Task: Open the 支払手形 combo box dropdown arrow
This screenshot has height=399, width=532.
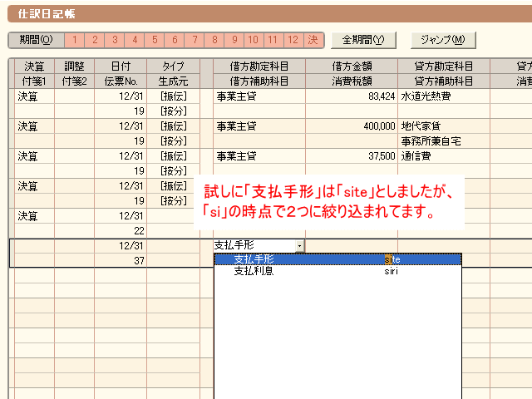Action: [299, 246]
